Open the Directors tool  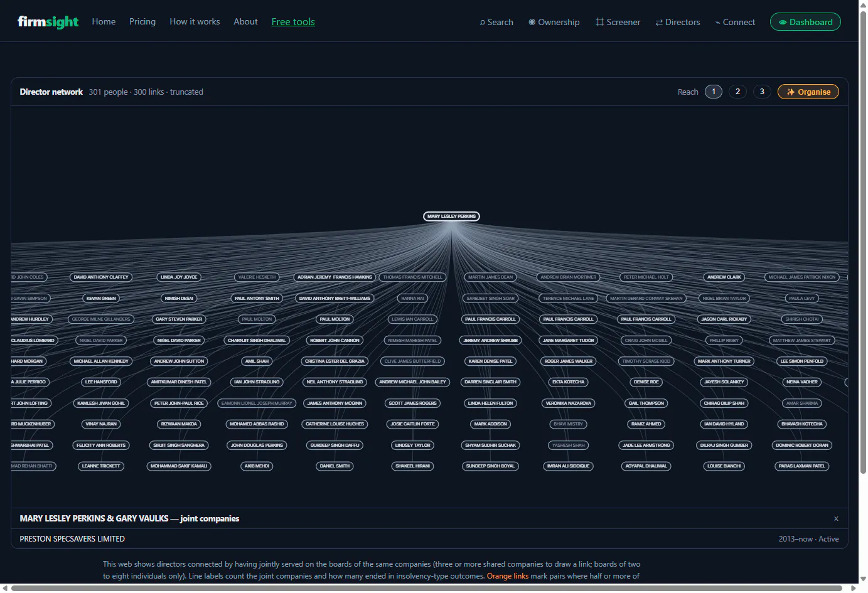coord(678,22)
